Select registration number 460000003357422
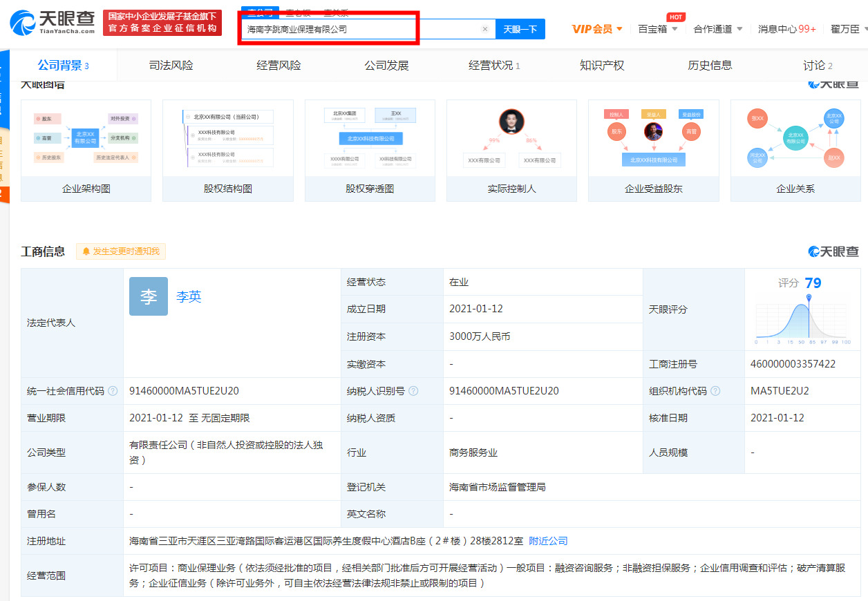The width and height of the screenshot is (868, 601). pyautogui.click(x=793, y=364)
